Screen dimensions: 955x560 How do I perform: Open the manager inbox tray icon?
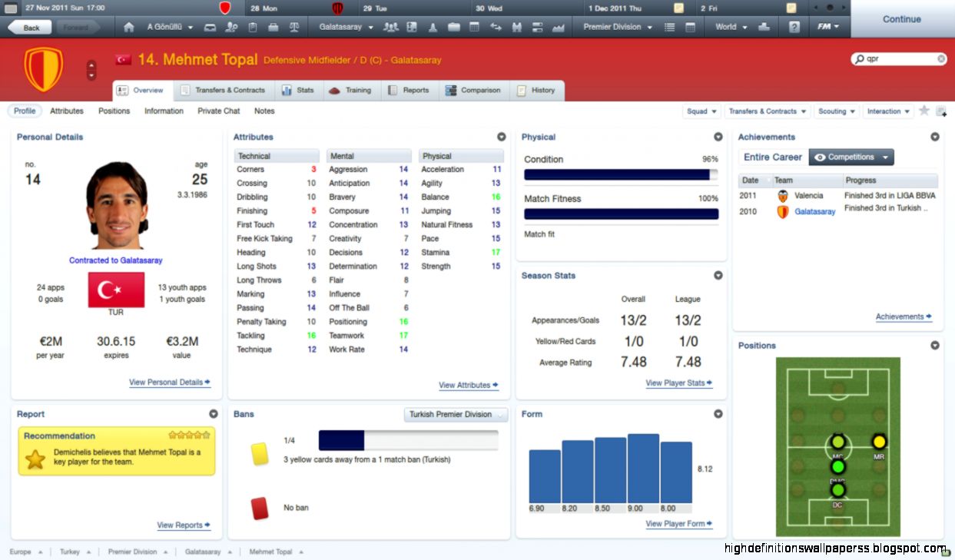pyautogui.click(x=211, y=27)
